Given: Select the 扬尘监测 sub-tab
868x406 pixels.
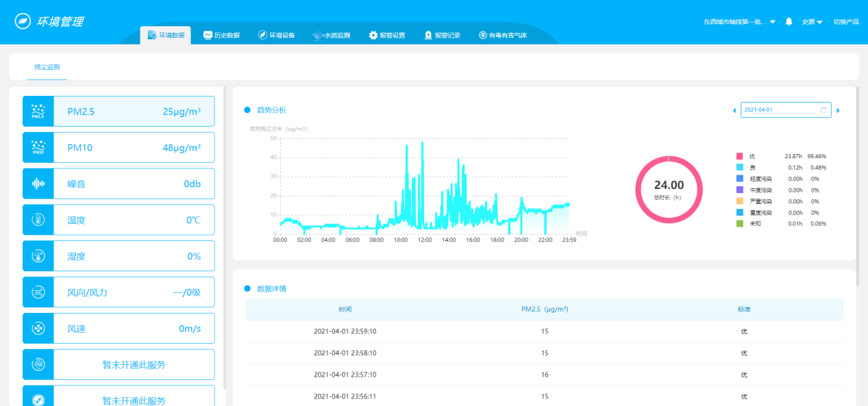Looking at the screenshot, I should tap(47, 67).
